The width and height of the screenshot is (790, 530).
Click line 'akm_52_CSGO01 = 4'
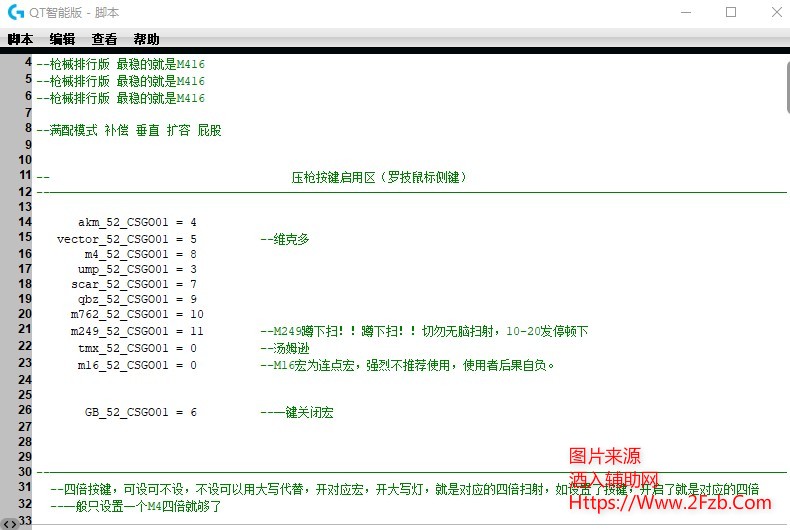137,222
